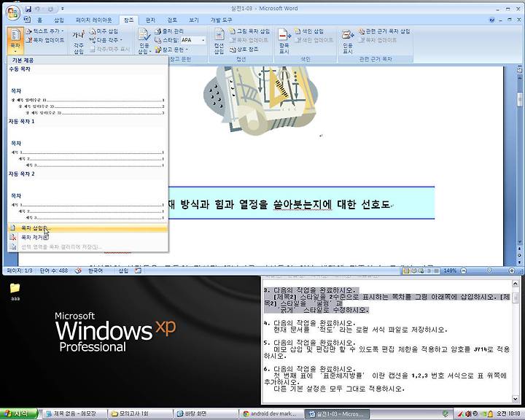The width and height of the screenshot is (525, 420).
Task: Click the zoom out minus button
Action: tap(464, 271)
